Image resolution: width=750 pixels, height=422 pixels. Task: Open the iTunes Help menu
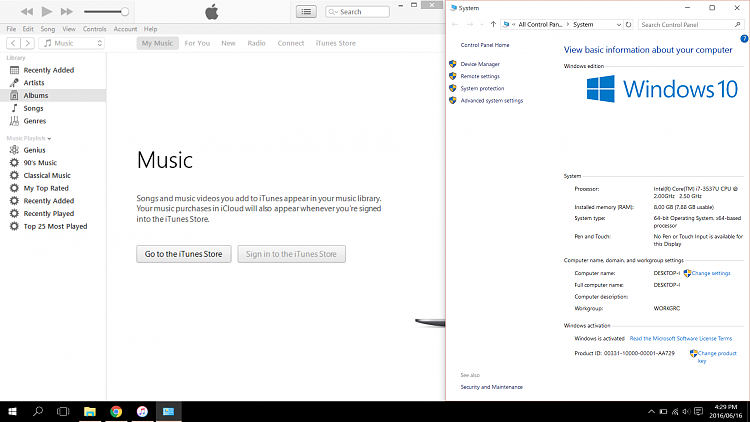pyautogui.click(x=150, y=29)
